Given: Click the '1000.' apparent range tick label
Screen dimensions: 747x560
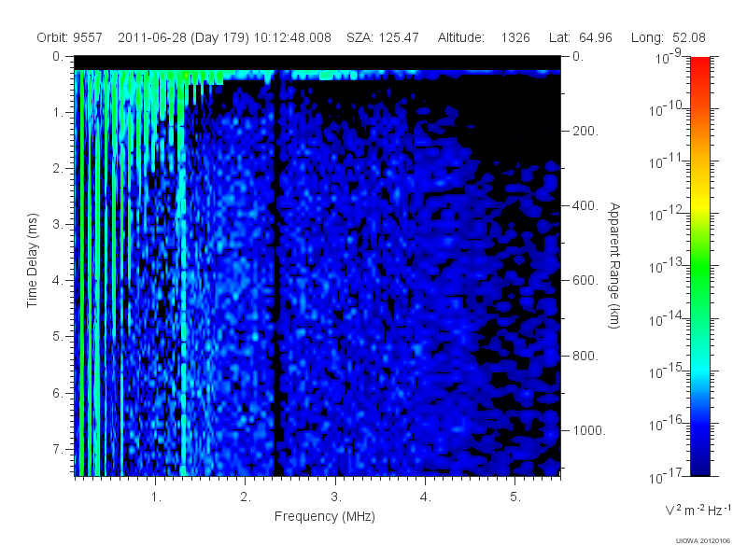Looking at the screenshot, I should click(589, 430).
